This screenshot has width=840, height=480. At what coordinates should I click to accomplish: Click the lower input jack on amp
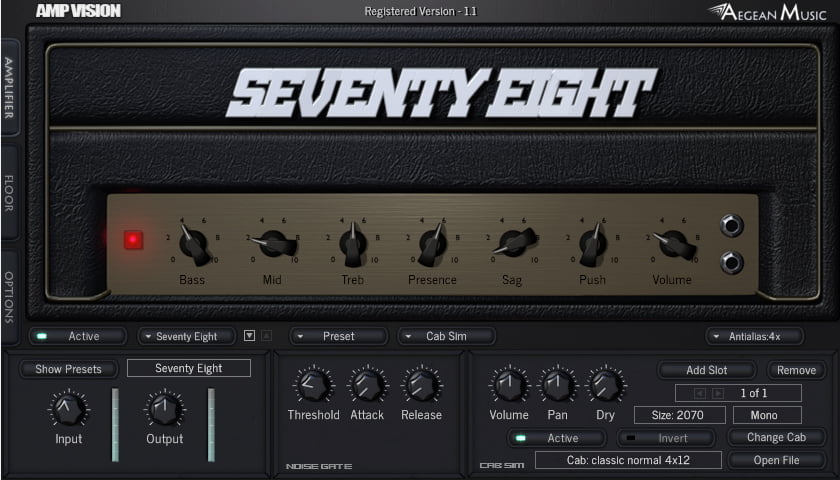pos(732,262)
